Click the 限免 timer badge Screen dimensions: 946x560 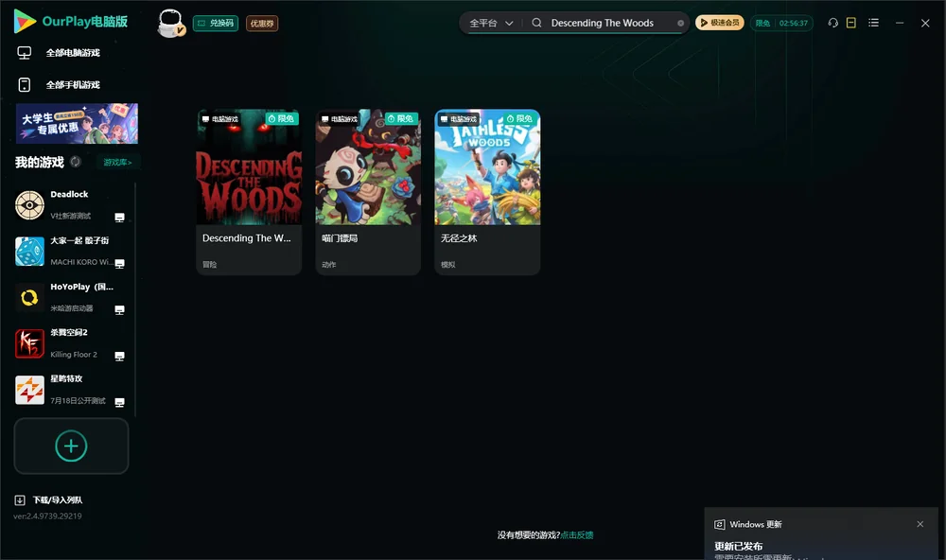781,23
